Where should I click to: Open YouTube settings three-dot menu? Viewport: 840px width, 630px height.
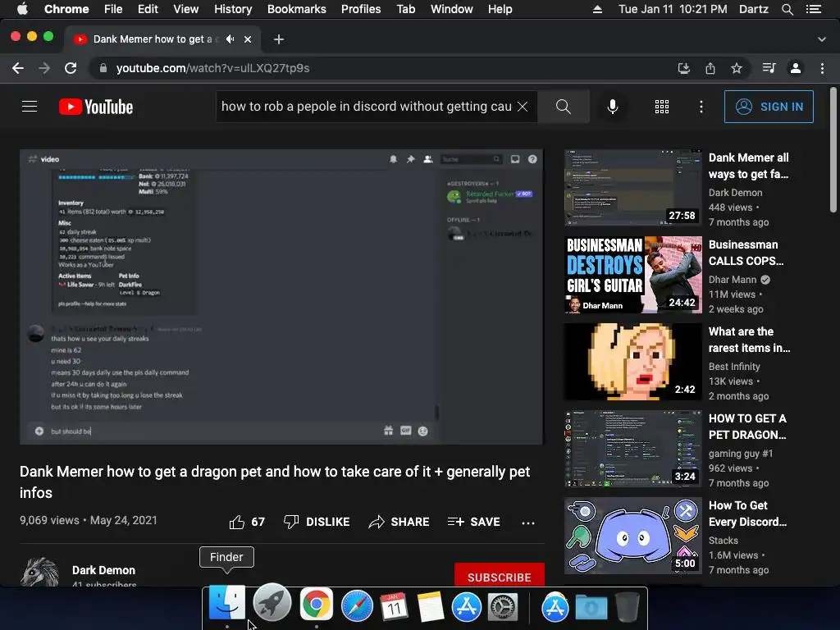click(x=701, y=107)
